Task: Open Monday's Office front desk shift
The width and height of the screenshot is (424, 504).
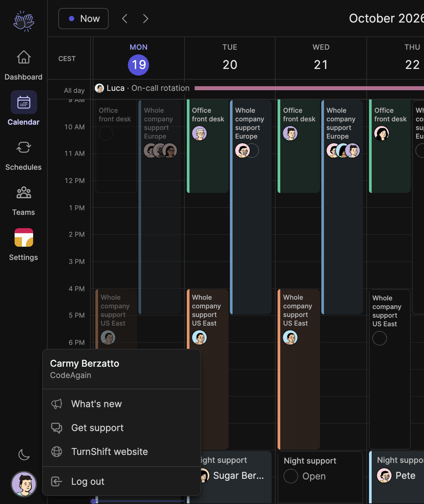Action: coord(116,146)
